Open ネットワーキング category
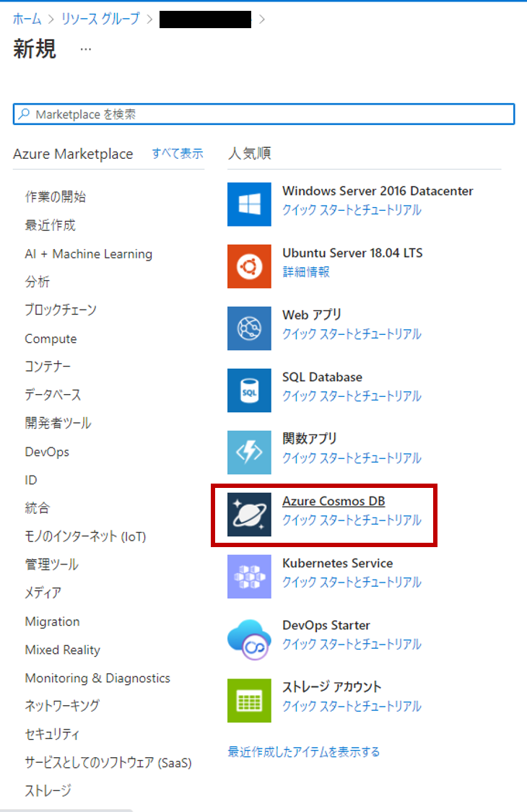527x812 pixels. 62,706
